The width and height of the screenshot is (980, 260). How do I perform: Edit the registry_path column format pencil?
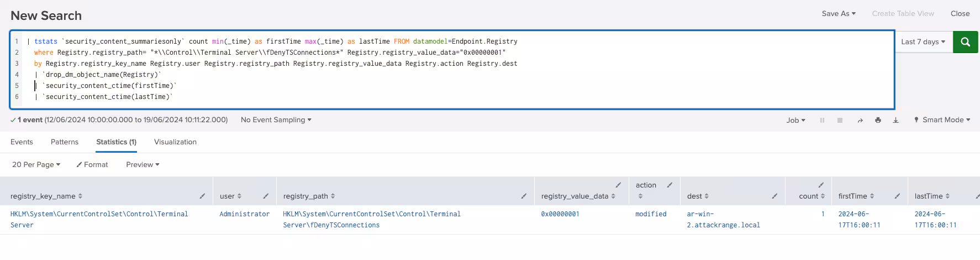coord(524,196)
